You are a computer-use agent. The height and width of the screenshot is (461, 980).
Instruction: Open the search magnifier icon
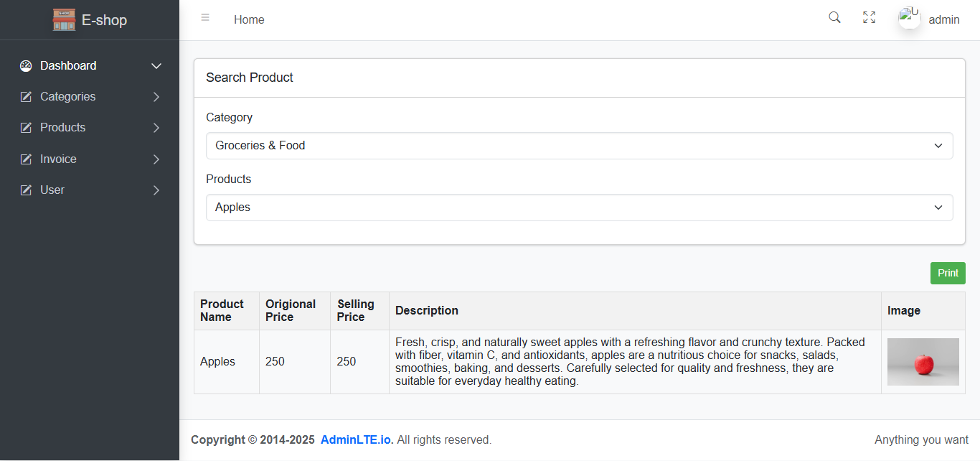click(834, 18)
